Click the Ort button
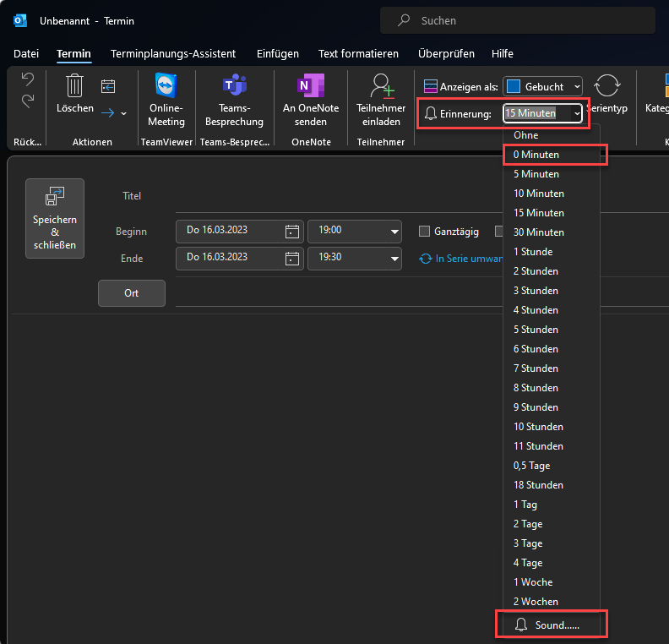 point(132,293)
